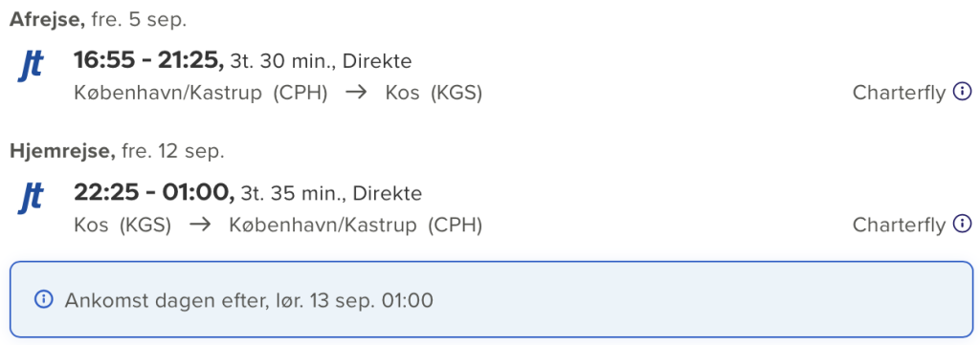Viewport: 980px width, 345px height.
Task: Click the Afrejse fre. 5 sep. heading
Action: 99,19
